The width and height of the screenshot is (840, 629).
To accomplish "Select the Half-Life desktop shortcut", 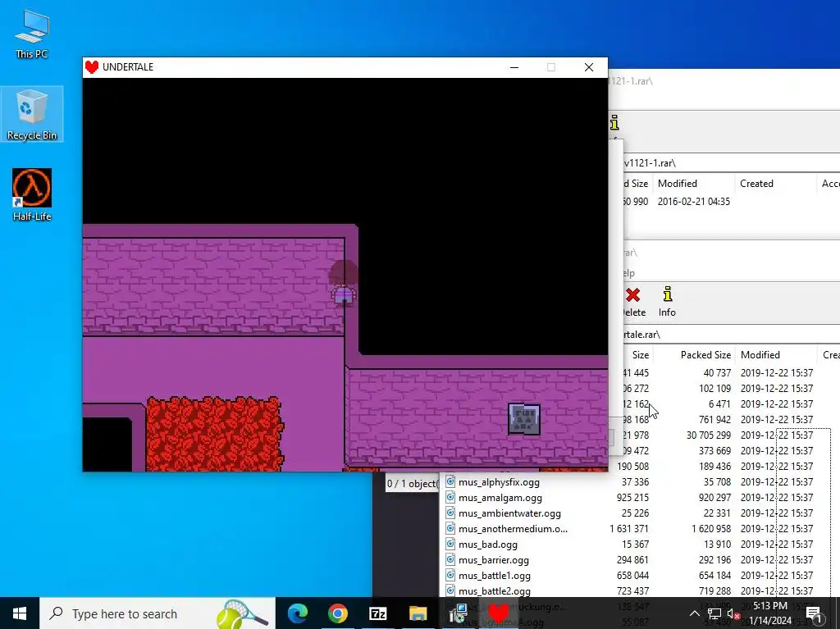I will point(32,194).
